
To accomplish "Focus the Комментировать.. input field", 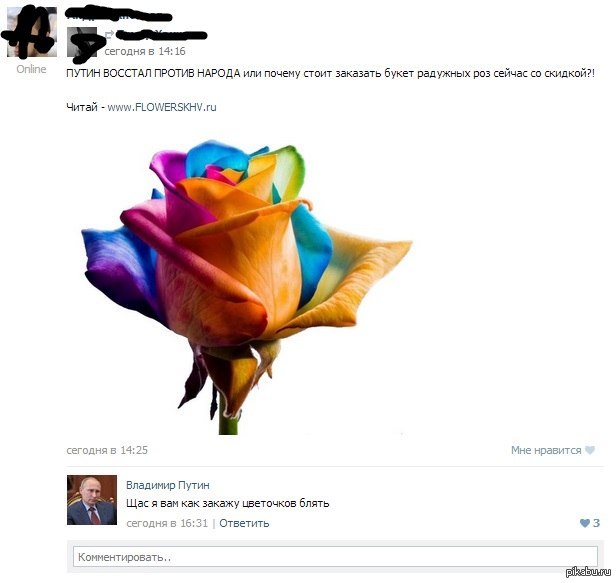I will 335,557.
